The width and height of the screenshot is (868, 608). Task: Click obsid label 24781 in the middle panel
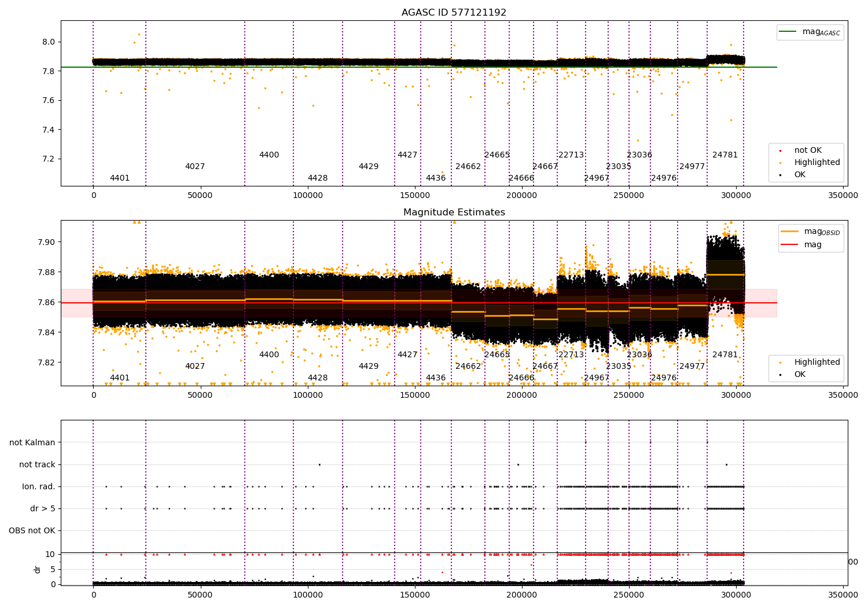[725, 355]
